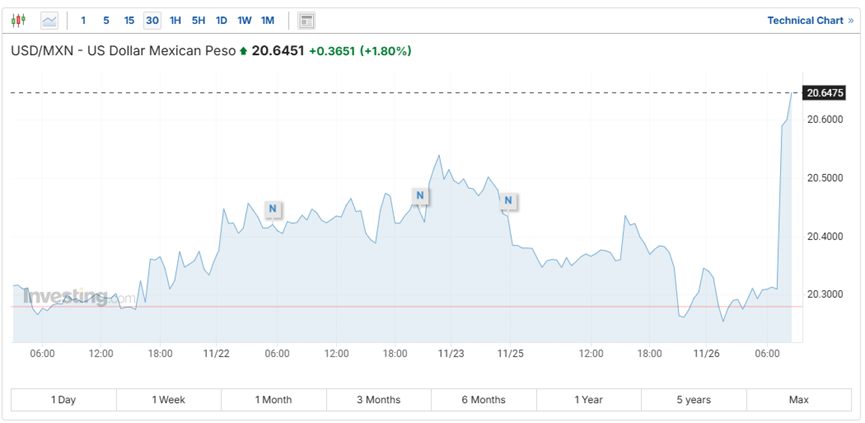Screen dimensions: 865x423
Task: Switch to candlestick chart type
Action: click(x=18, y=20)
